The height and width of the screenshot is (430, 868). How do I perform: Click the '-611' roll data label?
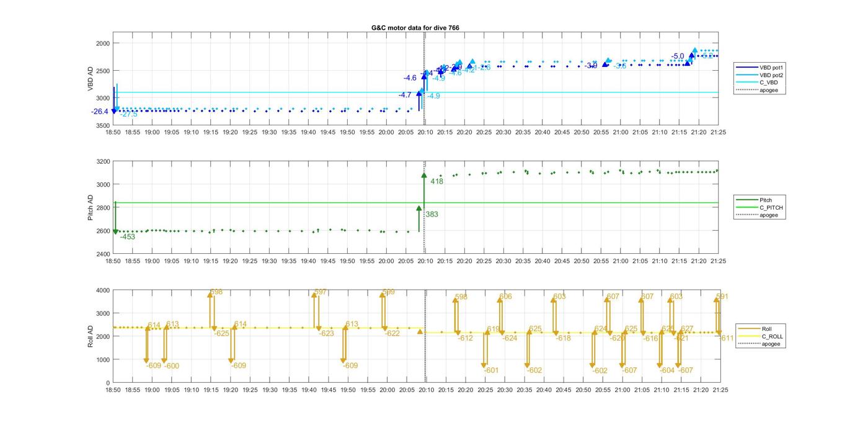click(727, 338)
